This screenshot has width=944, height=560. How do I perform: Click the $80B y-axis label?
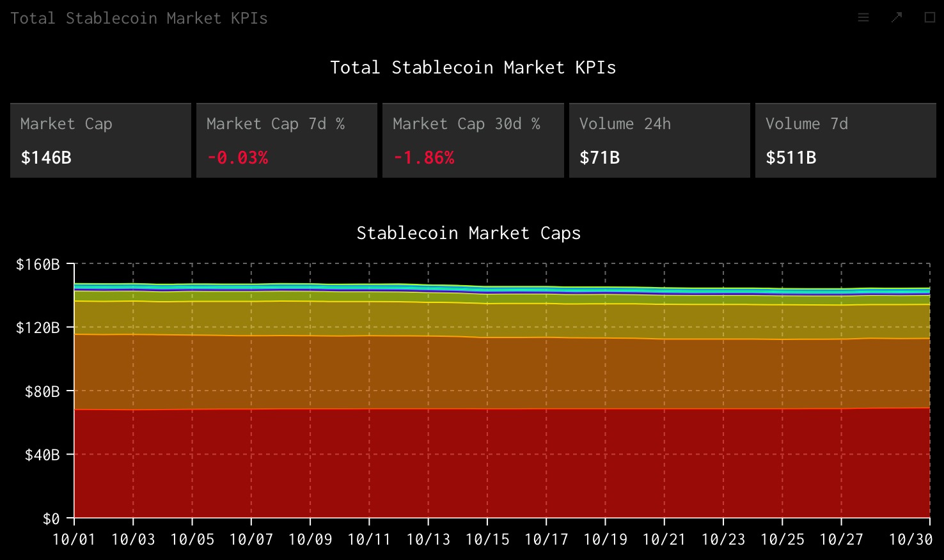click(42, 391)
